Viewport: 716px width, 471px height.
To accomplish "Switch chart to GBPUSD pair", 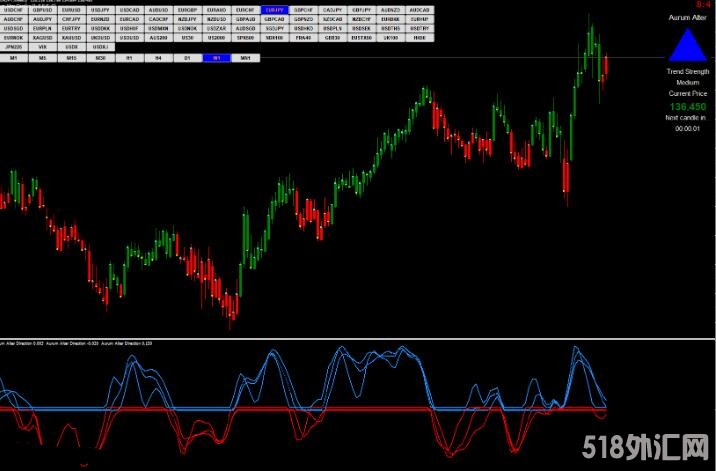I will click(43, 10).
